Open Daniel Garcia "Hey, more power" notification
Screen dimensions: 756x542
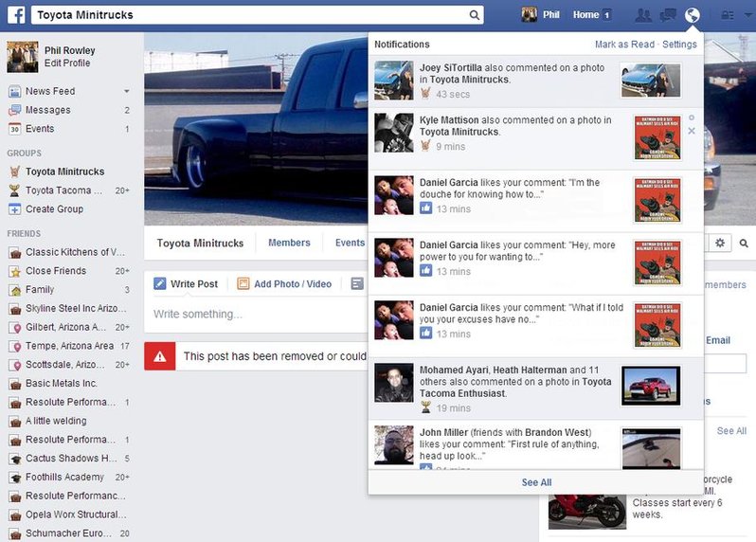(535, 263)
